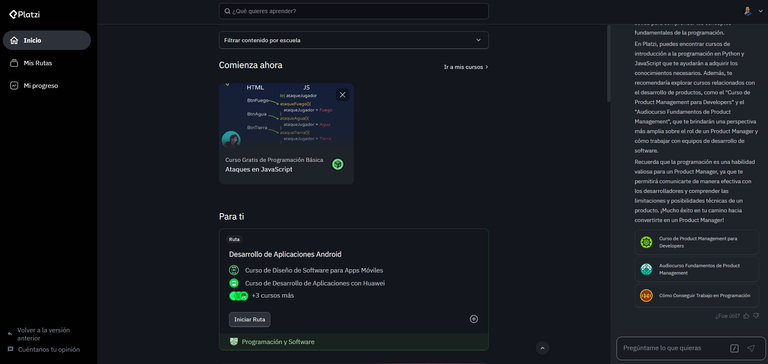Click the Iniciar Ruta button
Screen dimensions: 768x364
point(249,319)
